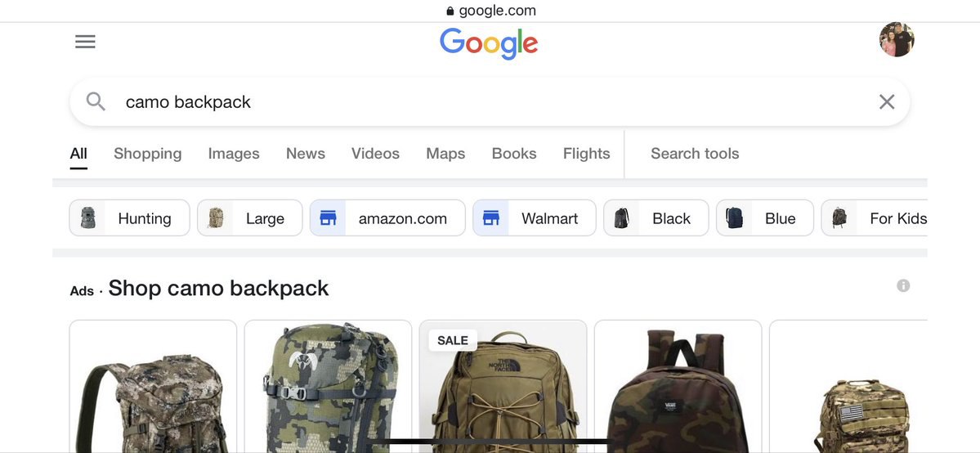Open the Videos tab
980x453 pixels.
pyautogui.click(x=375, y=153)
